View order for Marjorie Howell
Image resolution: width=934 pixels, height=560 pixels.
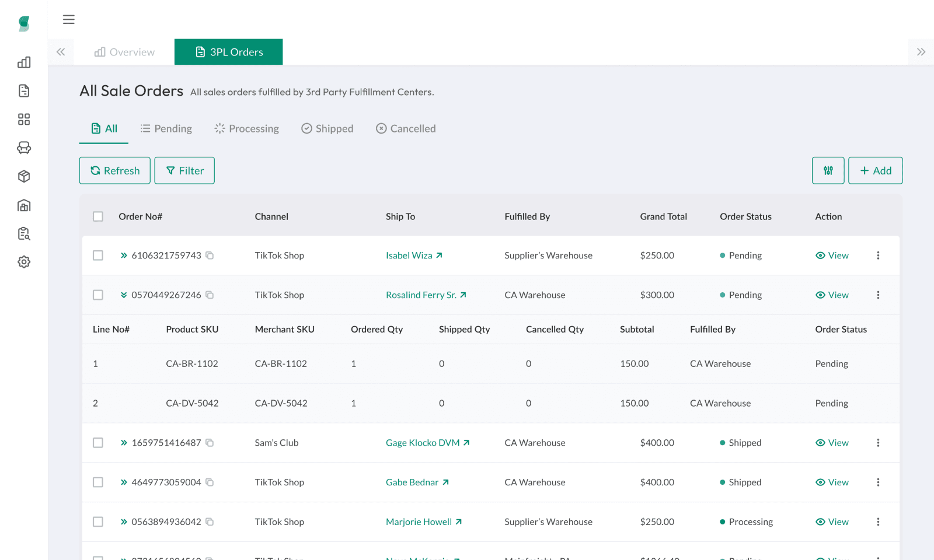coord(832,522)
